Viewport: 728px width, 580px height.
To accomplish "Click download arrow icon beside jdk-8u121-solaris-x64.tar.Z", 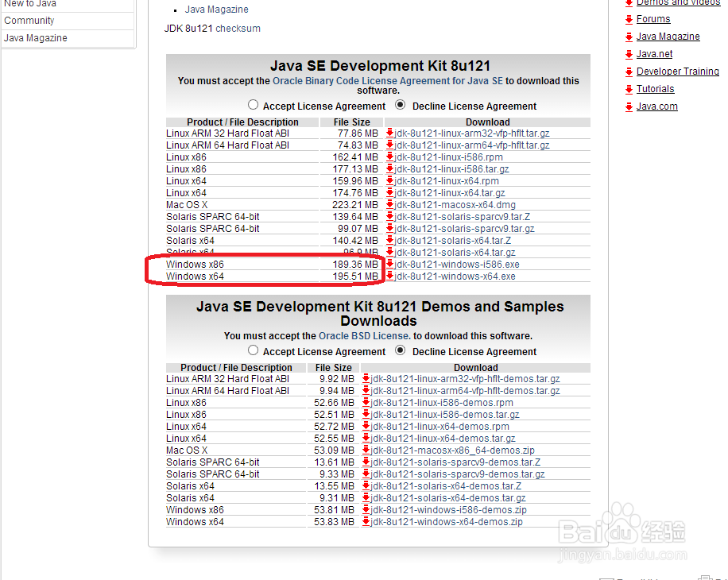I will pos(390,241).
